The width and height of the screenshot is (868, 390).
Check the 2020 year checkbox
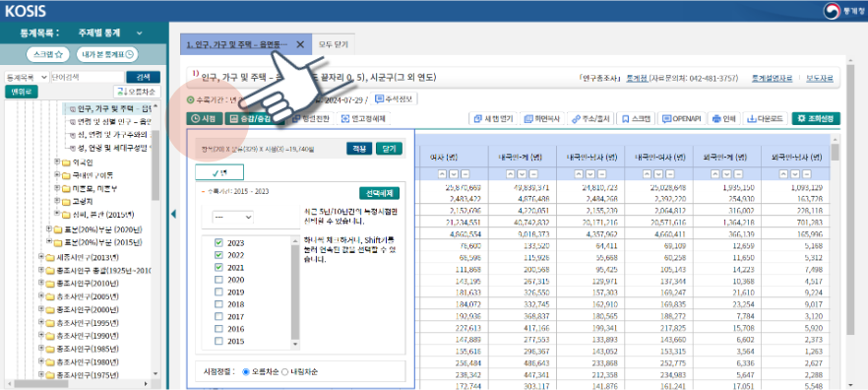click(x=218, y=280)
